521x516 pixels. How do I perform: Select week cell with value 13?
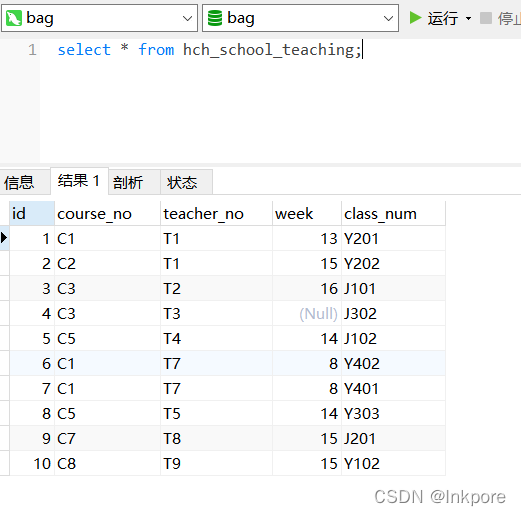click(307, 238)
